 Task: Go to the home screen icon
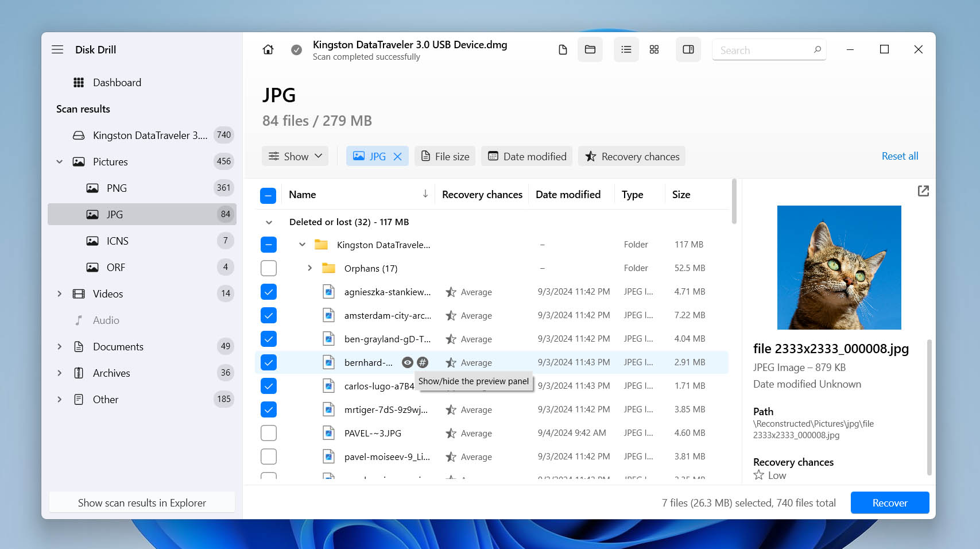point(268,50)
